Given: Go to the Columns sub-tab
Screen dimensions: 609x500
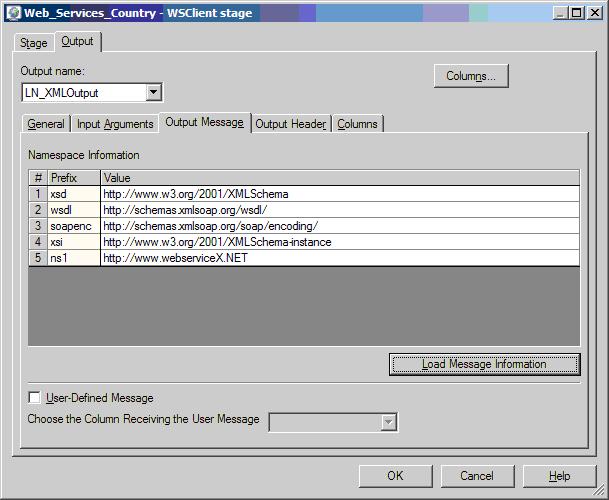Looking at the screenshot, I should click(x=357, y=124).
